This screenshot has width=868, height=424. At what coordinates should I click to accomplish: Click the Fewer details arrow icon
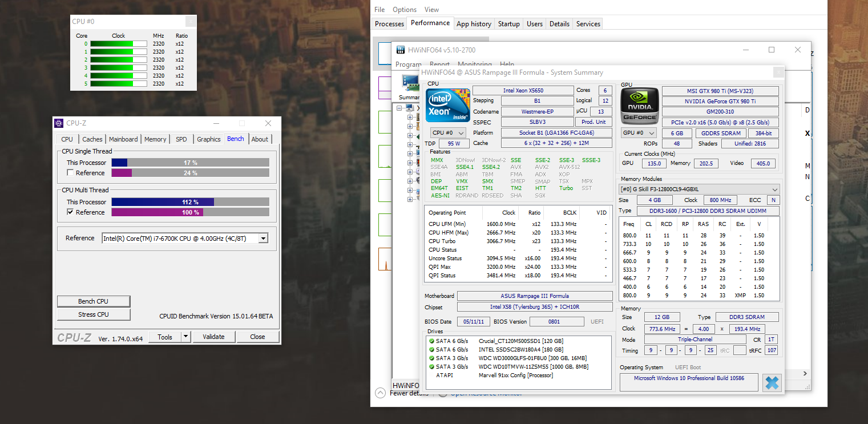pos(380,393)
